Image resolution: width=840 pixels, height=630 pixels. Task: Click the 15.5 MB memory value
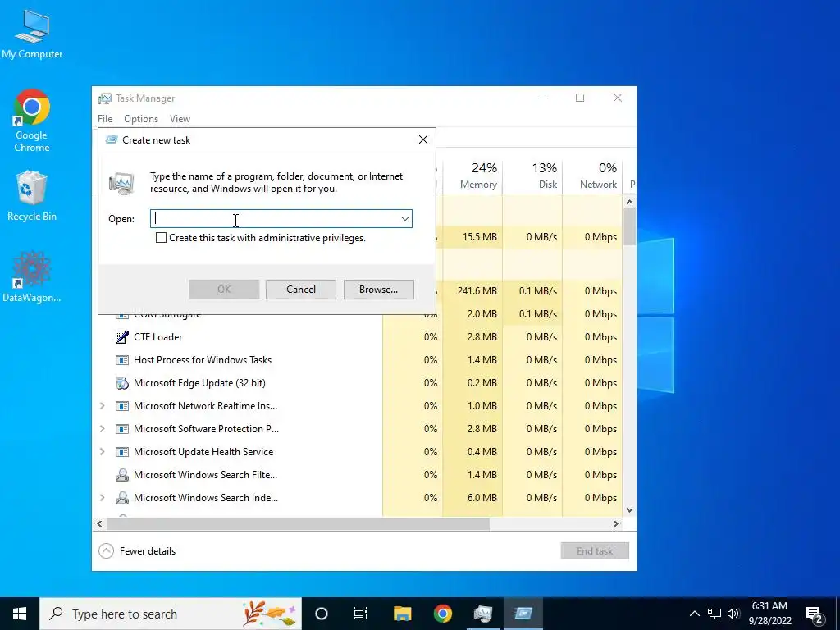point(479,237)
